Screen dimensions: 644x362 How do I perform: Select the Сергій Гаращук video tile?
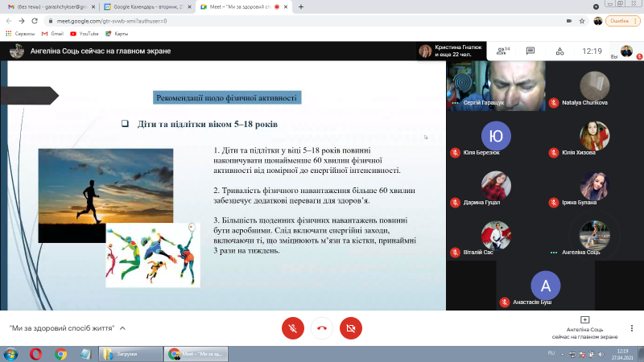click(496, 86)
